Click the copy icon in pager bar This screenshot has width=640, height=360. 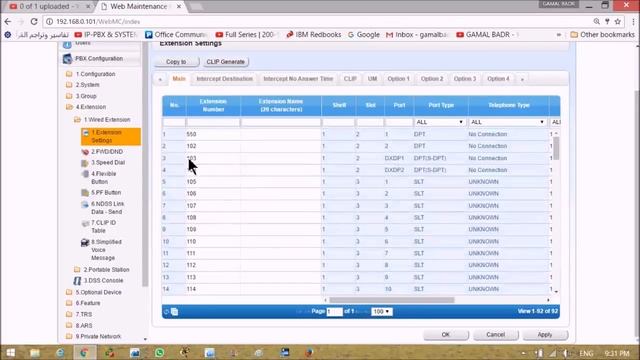click(x=174, y=312)
